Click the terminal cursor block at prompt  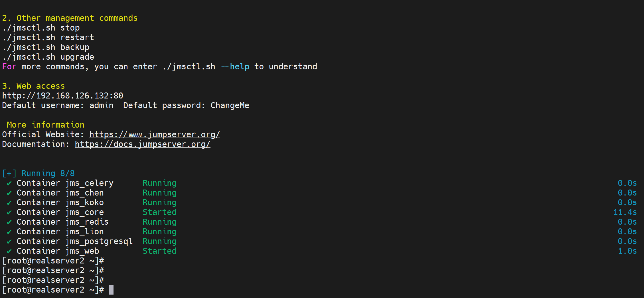point(111,290)
